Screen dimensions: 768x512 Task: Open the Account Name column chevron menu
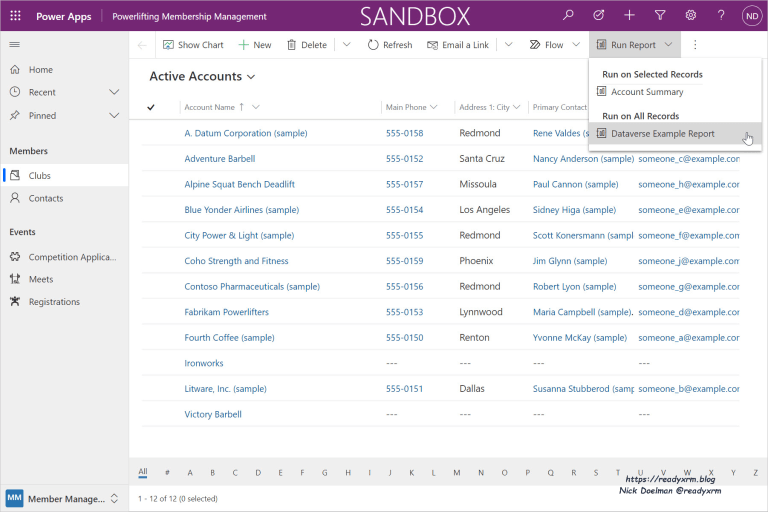pyautogui.click(x=256, y=107)
